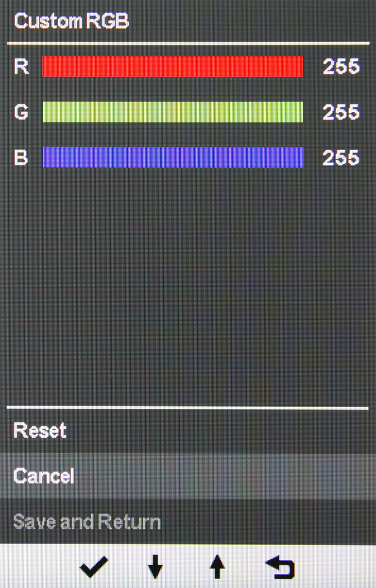Click the blue B slider bar
The width and height of the screenshot is (376, 588).
click(172, 157)
